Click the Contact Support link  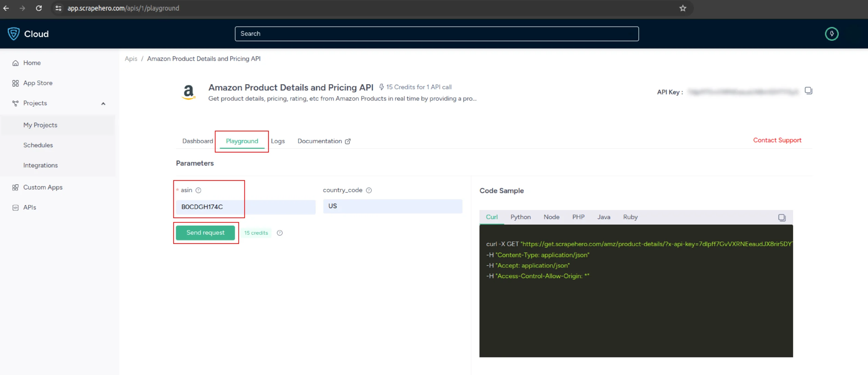coord(777,140)
